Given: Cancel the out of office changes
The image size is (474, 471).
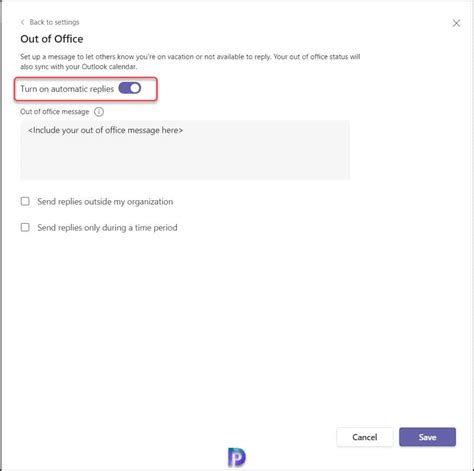Looking at the screenshot, I should pyautogui.click(x=365, y=437).
